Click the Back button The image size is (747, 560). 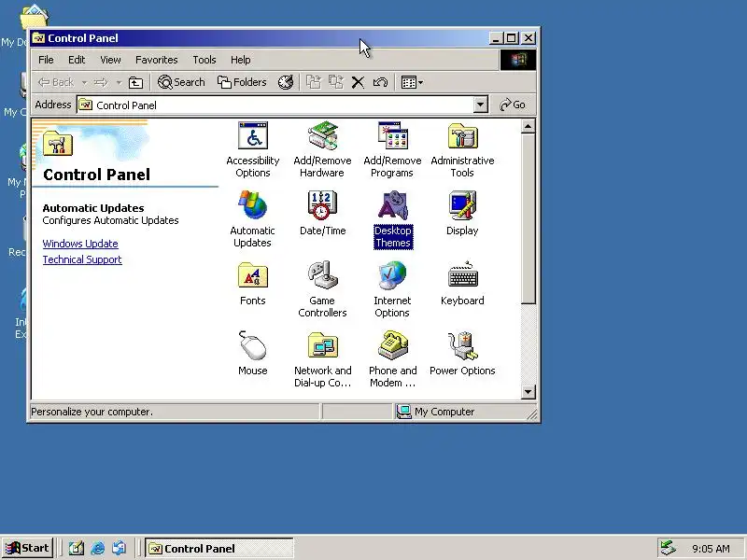click(x=56, y=82)
